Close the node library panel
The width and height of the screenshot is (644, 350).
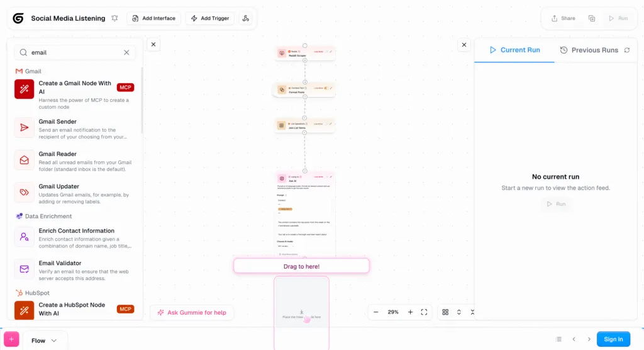click(153, 45)
